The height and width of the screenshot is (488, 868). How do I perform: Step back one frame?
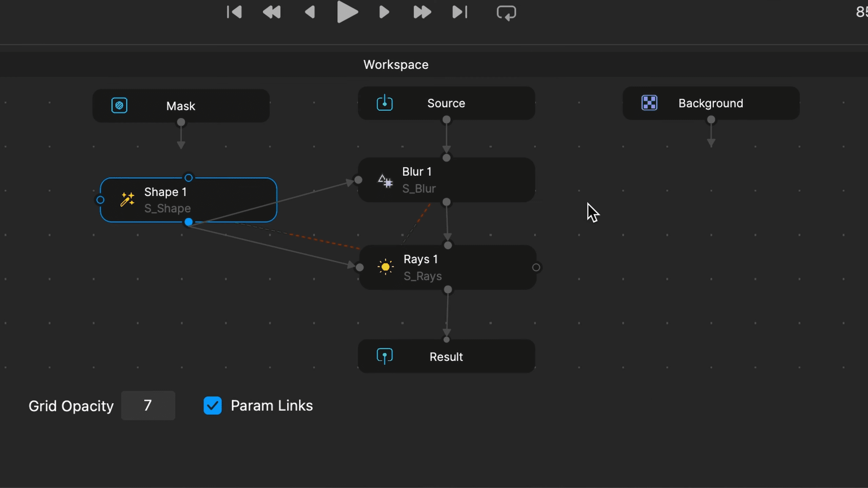pos(309,12)
